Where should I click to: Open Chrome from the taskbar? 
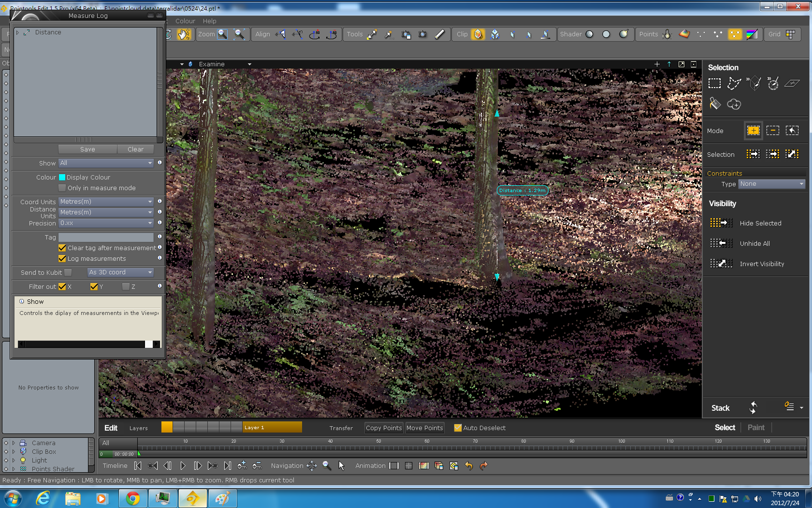pos(132,498)
